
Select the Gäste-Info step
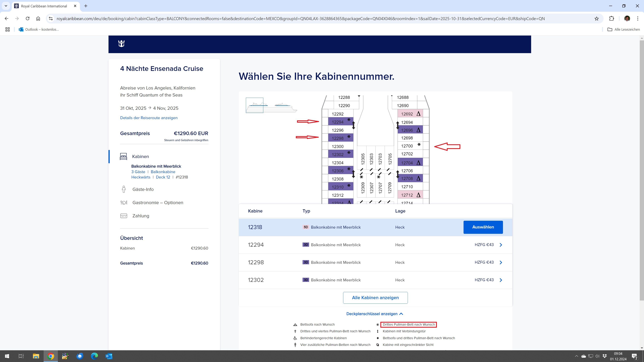(x=143, y=189)
